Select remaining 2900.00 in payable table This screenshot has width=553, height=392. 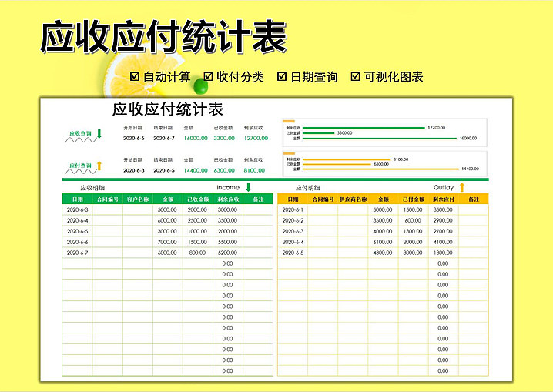(443, 220)
